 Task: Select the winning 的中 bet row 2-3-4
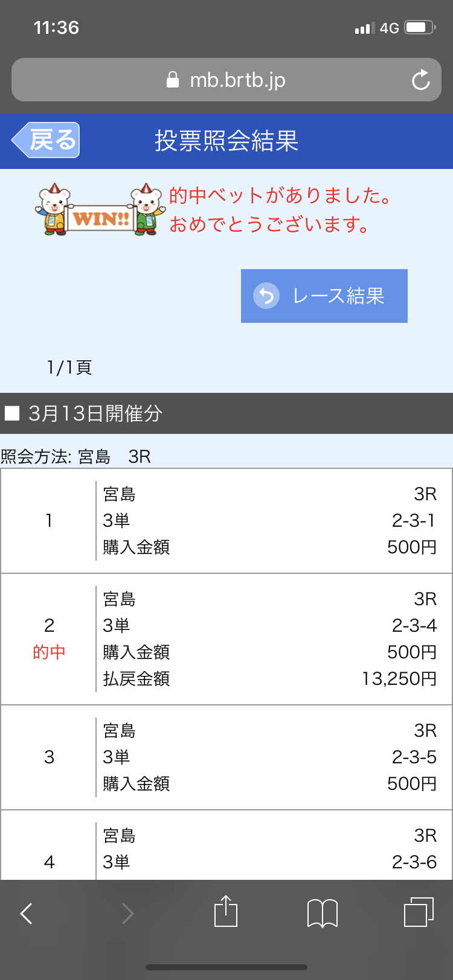(x=226, y=639)
